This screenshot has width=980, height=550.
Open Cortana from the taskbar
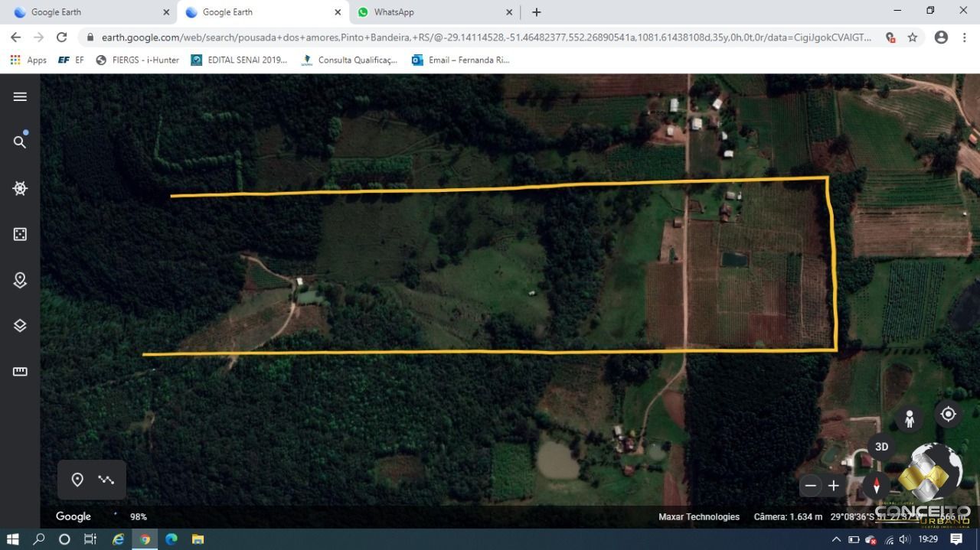[x=64, y=539]
